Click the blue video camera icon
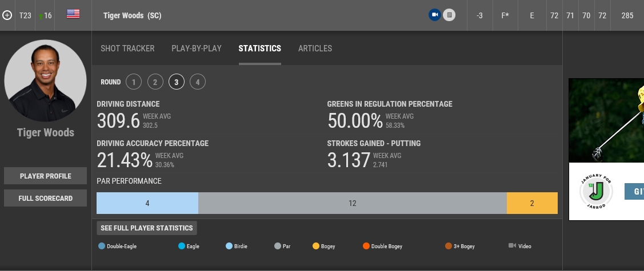Screen dimensions: 644x271 click(x=435, y=15)
